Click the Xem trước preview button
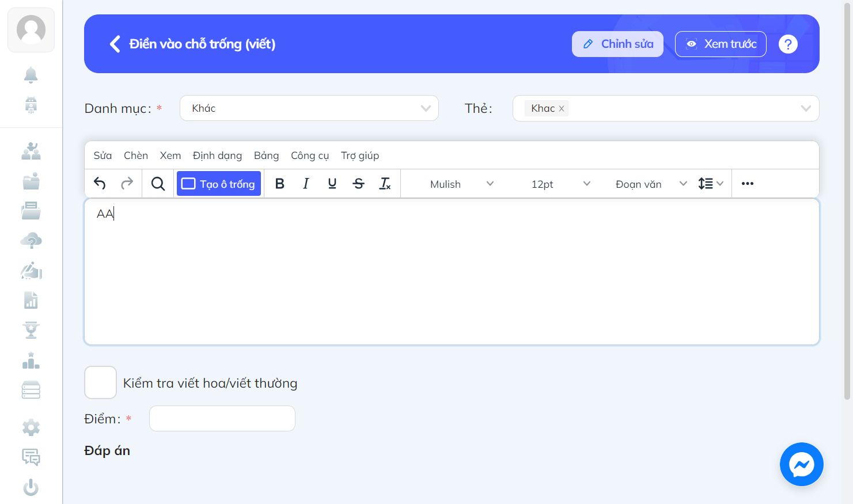This screenshot has width=853, height=504. (x=721, y=44)
